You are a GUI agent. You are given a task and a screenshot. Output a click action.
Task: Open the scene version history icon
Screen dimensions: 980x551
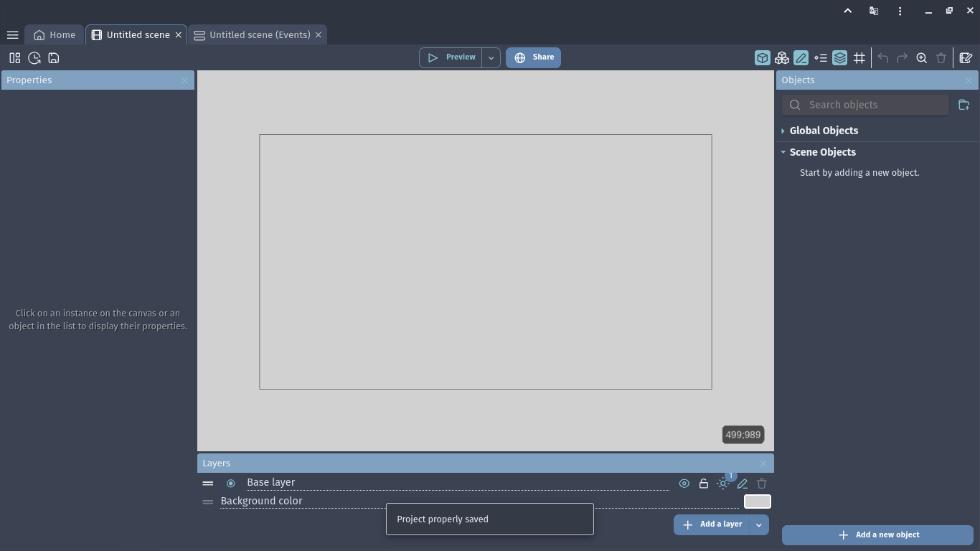[x=34, y=58]
